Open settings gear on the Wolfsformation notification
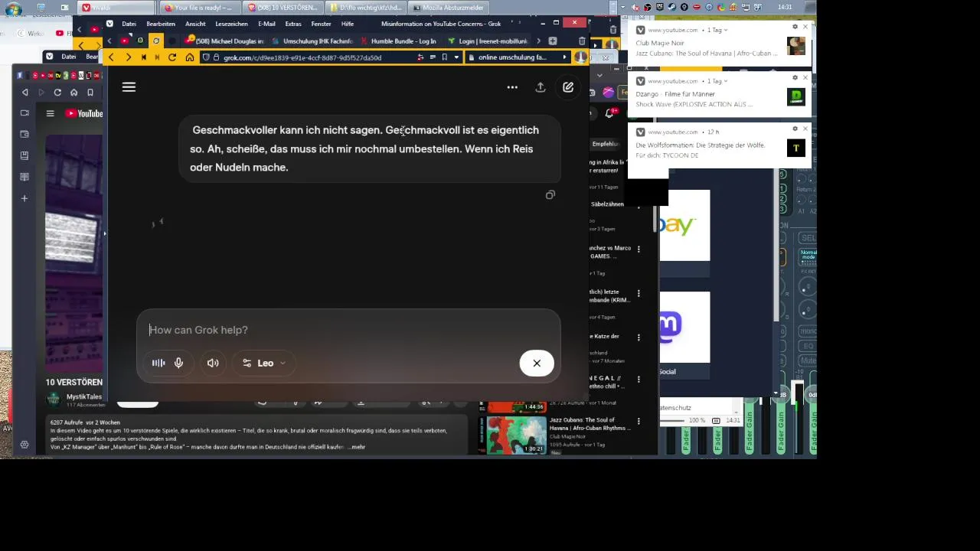 pyautogui.click(x=795, y=129)
